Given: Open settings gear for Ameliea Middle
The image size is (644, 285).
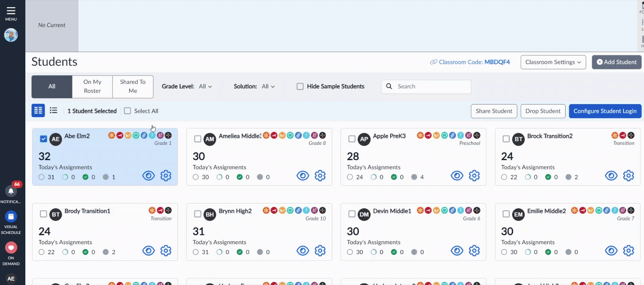Looking at the screenshot, I should 320,175.
